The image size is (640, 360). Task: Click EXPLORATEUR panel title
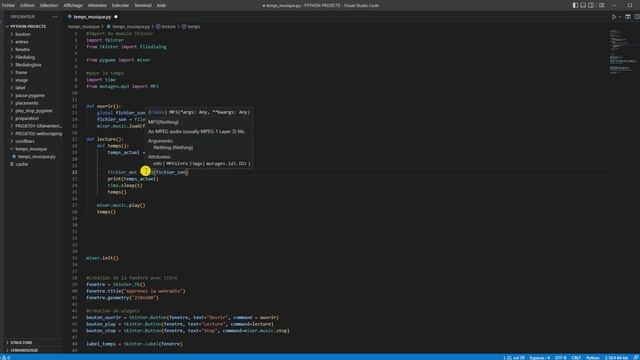coord(23,17)
